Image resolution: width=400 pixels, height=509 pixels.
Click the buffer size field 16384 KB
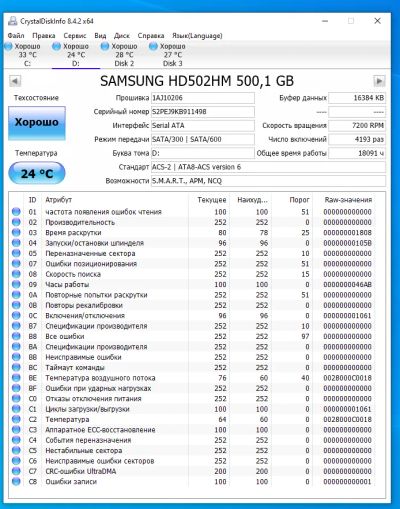click(357, 98)
